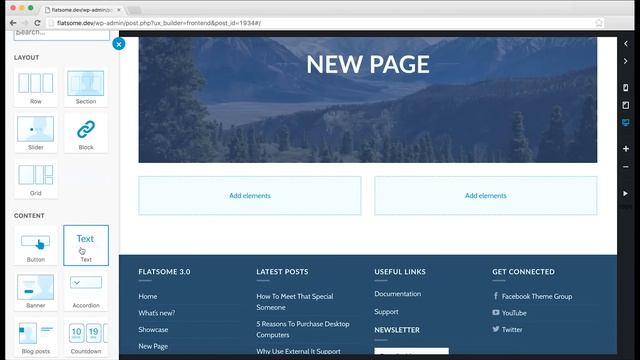Switch to mobile preview icon
Screen dimensions: 640x360
[x=626, y=87]
